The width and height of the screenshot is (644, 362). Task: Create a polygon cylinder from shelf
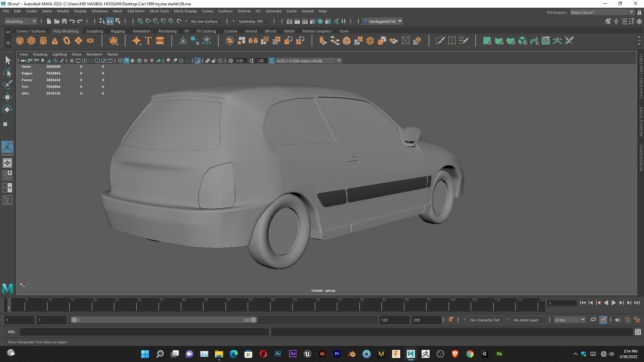pyautogui.click(x=43, y=41)
